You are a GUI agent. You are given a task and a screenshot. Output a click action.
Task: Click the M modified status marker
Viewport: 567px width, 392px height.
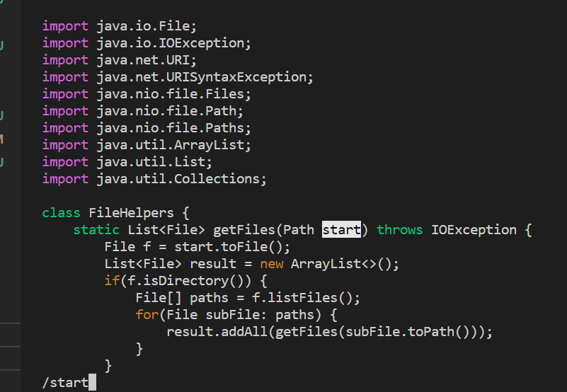tap(2, 139)
